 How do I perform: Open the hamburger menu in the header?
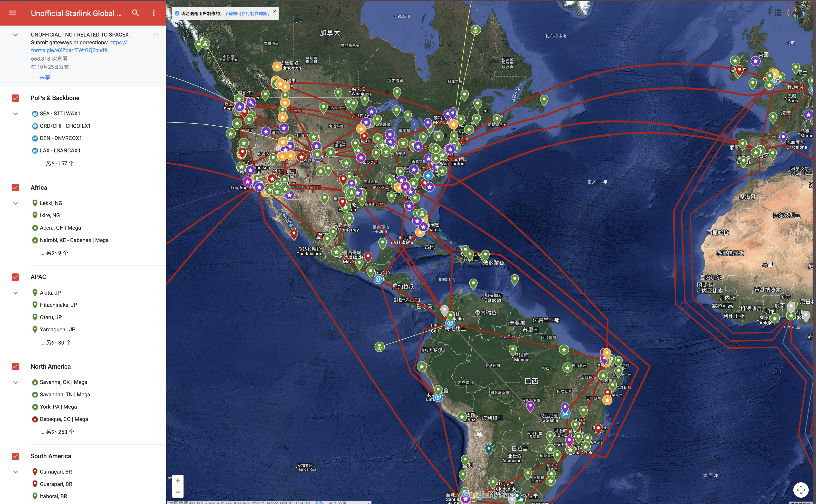point(13,13)
